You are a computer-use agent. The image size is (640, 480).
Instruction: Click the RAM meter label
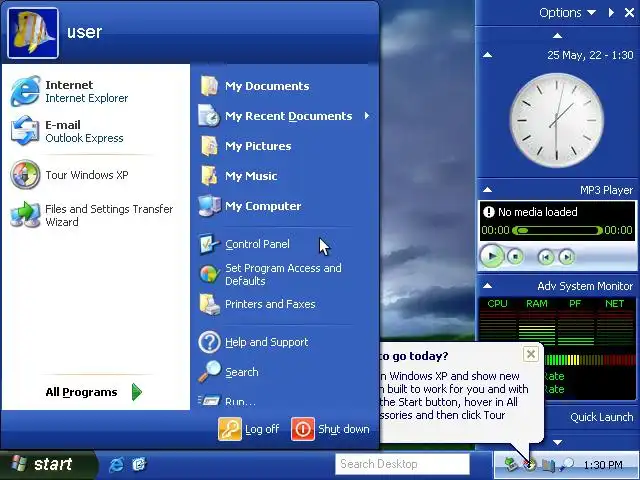[x=536, y=304]
